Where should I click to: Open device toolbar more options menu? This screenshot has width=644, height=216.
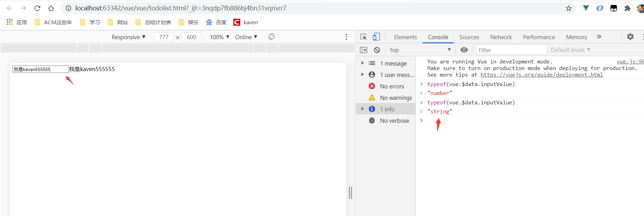point(346,37)
